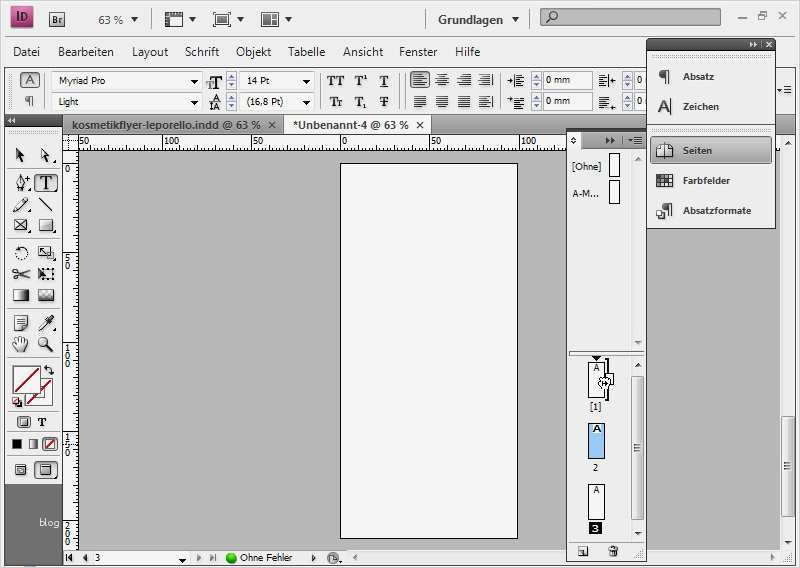Select the Type tool in the toolbox
800x568 pixels.
click(x=46, y=183)
